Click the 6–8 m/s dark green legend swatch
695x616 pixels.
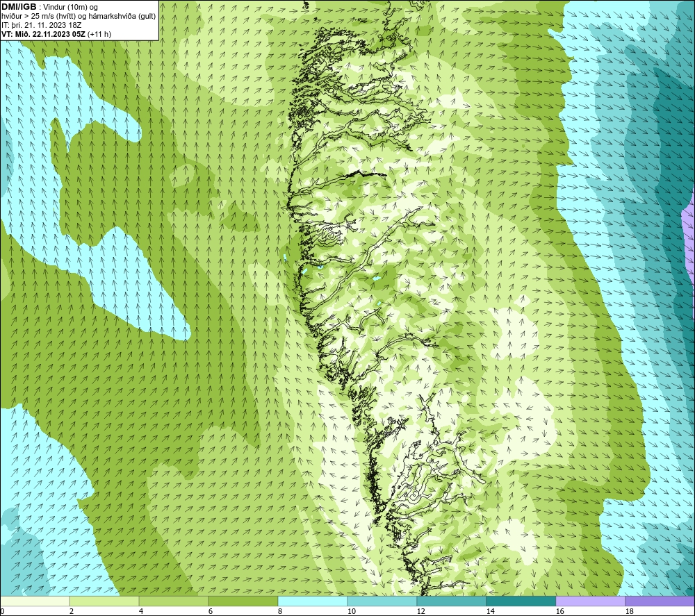(243, 601)
